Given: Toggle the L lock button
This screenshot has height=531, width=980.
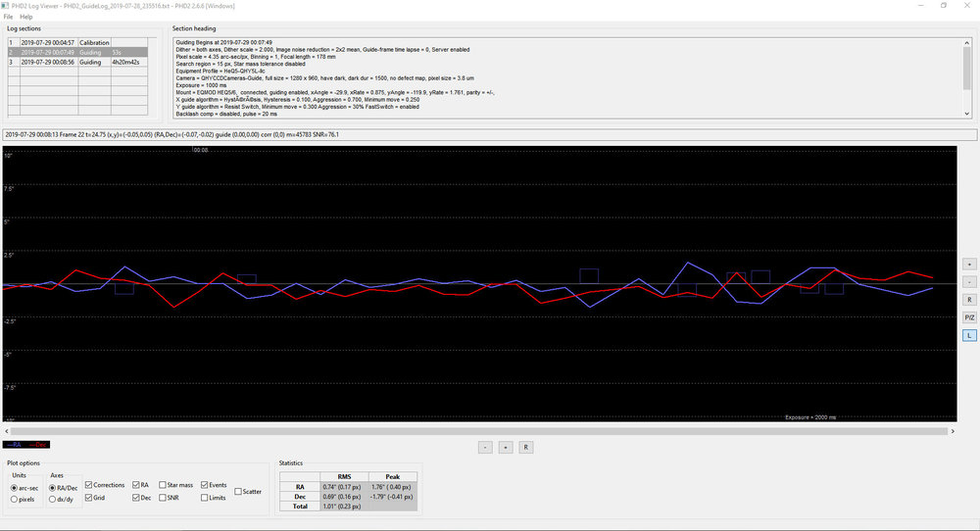Looking at the screenshot, I should pyautogui.click(x=969, y=335).
